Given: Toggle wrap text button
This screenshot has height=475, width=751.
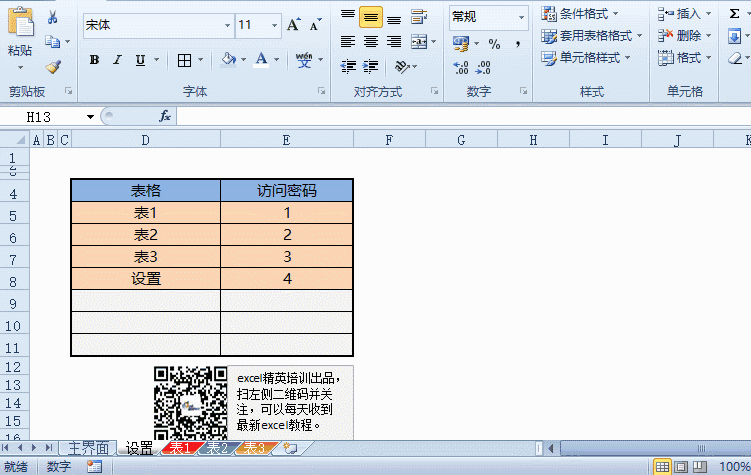Looking at the screenshot, I should (x=419, y=17).
